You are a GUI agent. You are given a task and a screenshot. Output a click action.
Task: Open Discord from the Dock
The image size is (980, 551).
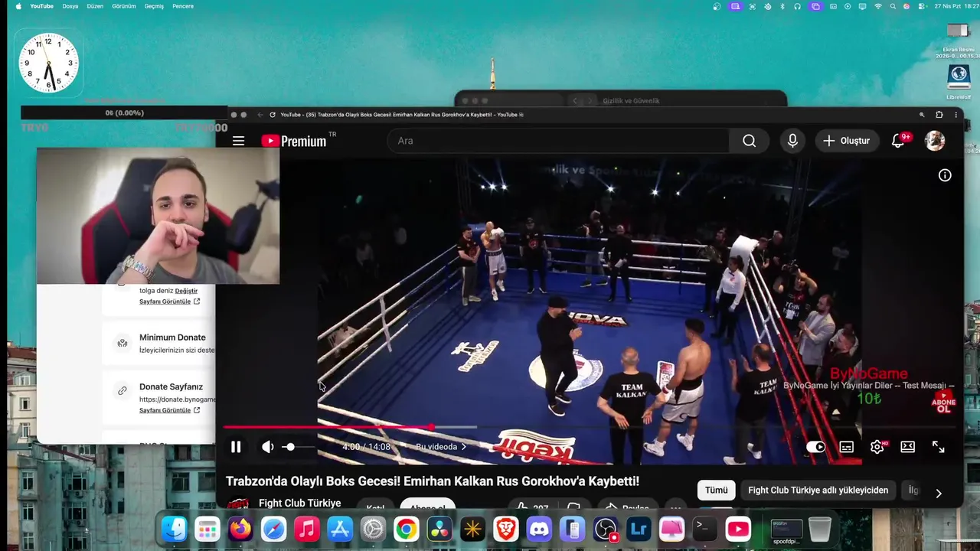[x=539, y=529]
